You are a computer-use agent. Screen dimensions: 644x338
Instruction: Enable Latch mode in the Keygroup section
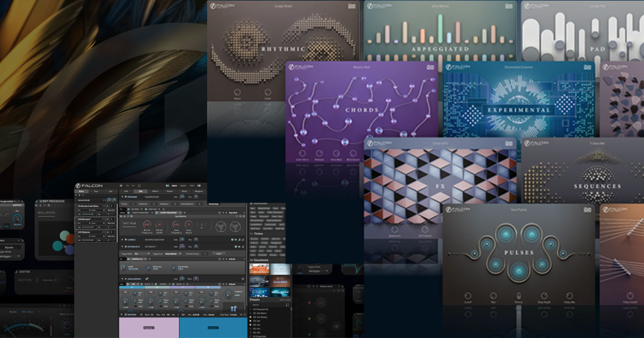tap(219, 253)
